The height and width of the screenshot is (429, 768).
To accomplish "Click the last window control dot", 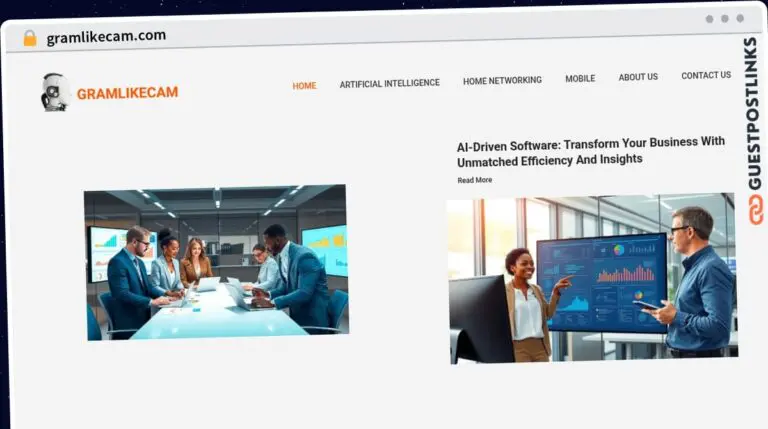I will [x=740, y=18].
